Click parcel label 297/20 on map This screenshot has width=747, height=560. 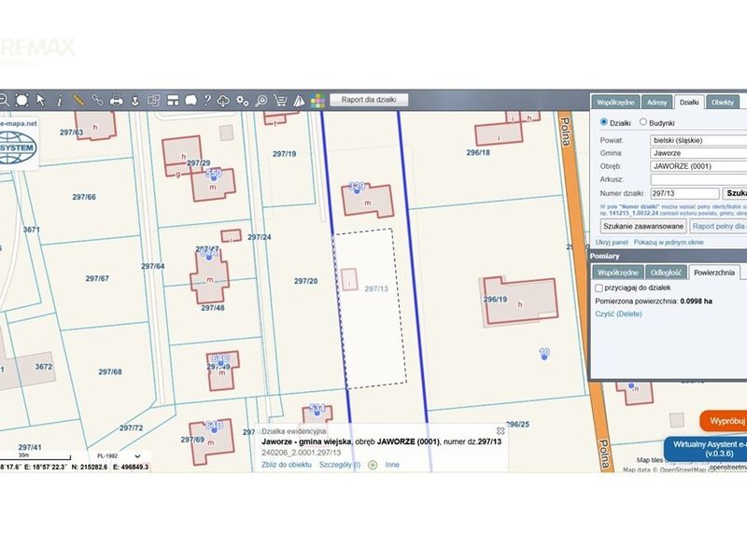pos(306,281)
